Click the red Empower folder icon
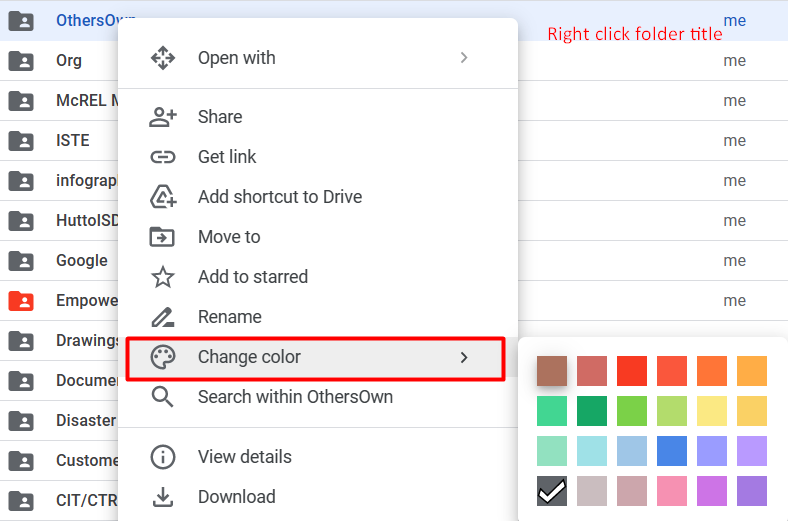The image size is (788, 521). pyautogui.click(x=21, y=301)
